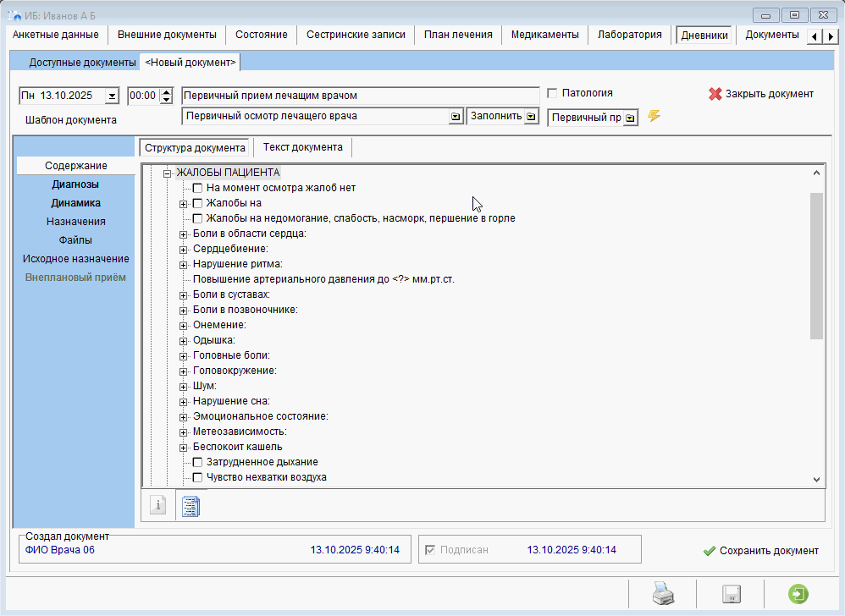Click the document tree vertical scrollbar

point(816,264)
